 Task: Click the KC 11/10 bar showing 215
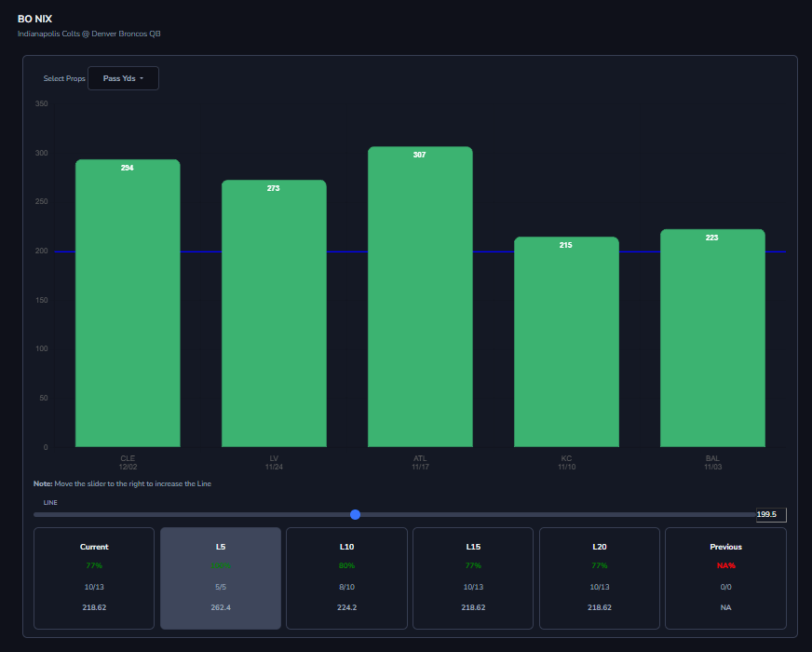[566, 342]
